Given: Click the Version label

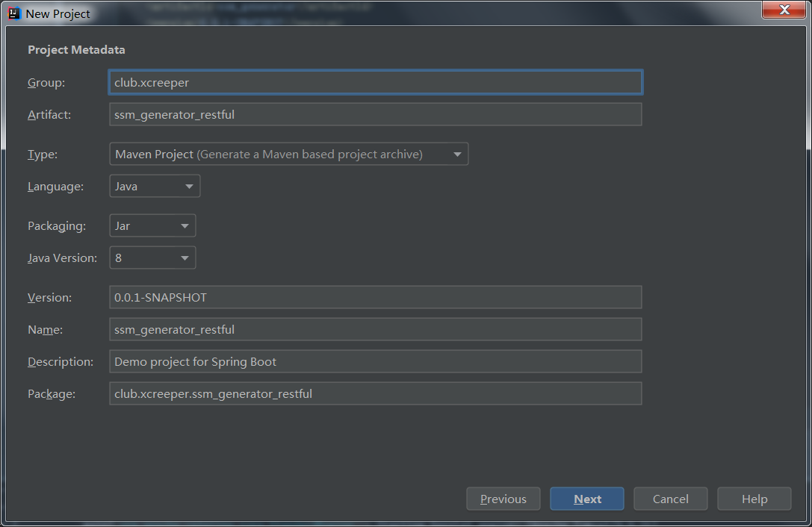Looking at the screenshot, I should (x=50, y=298).
